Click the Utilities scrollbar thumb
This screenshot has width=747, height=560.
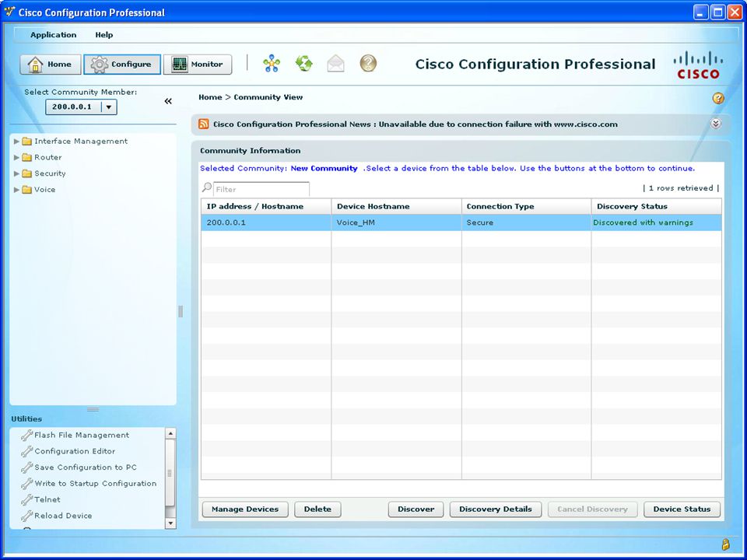170,473
